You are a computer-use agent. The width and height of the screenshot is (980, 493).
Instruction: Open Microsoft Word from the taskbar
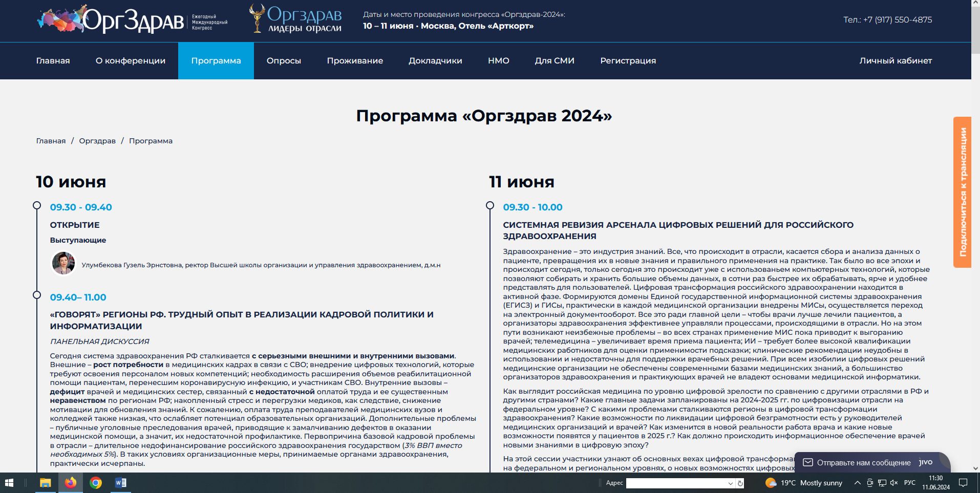[x=120, y=483]
